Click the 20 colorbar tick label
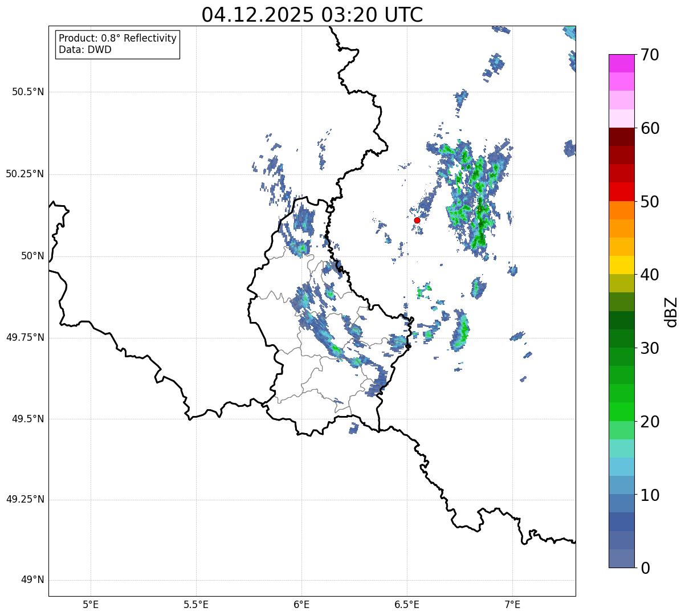 click(x=650, y=422)
